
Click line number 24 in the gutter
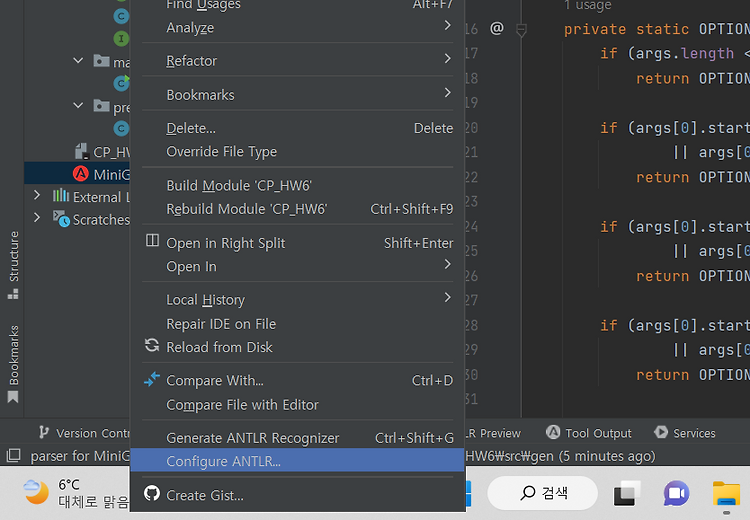coord(471,226)
